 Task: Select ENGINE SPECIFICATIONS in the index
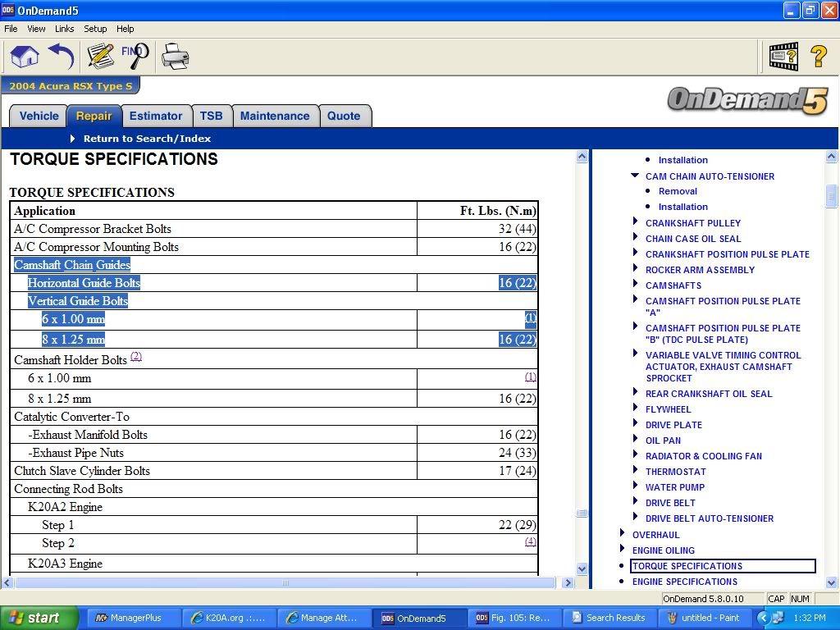pyautogui.click(x=684, y=582)
